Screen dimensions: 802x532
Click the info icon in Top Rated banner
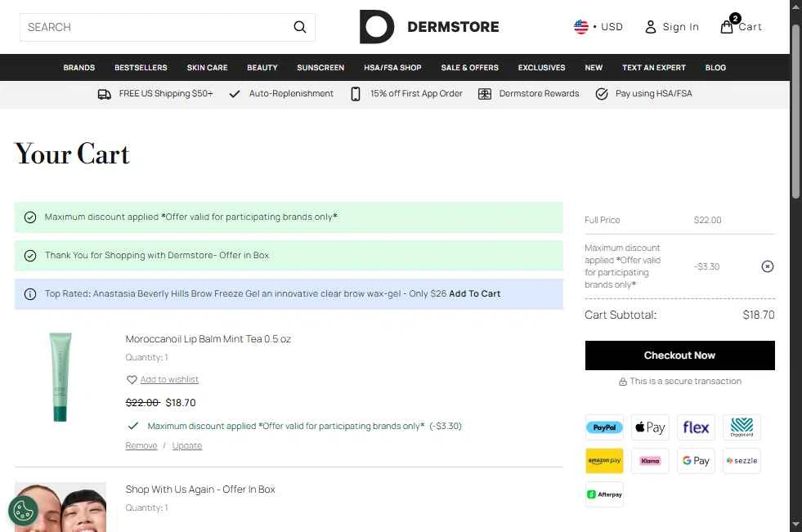[30, 294]
